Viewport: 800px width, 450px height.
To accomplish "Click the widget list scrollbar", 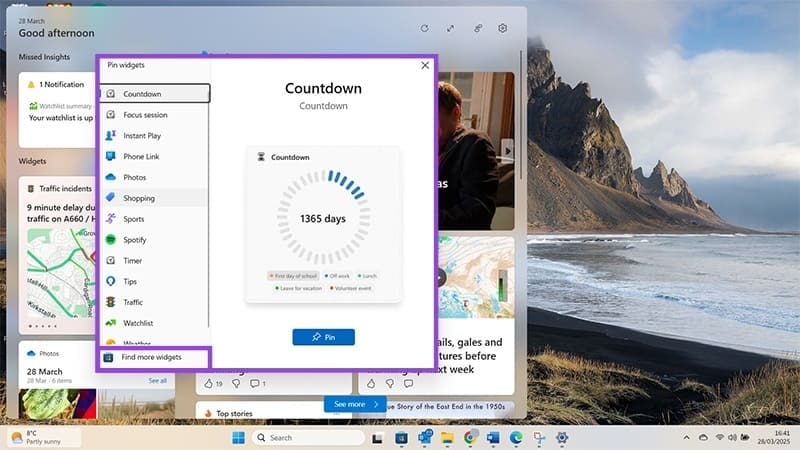I will point(209,214).
